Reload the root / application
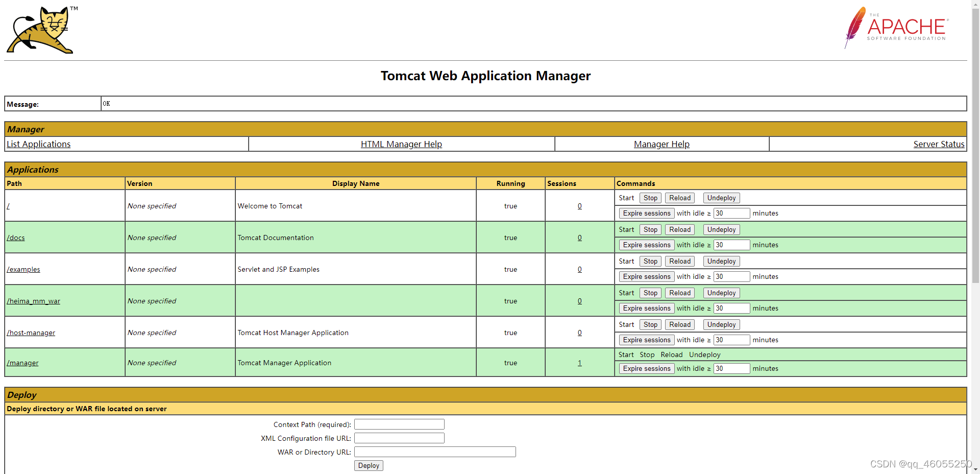The height and width of the screenshot is (474, 980). point(680,198)
